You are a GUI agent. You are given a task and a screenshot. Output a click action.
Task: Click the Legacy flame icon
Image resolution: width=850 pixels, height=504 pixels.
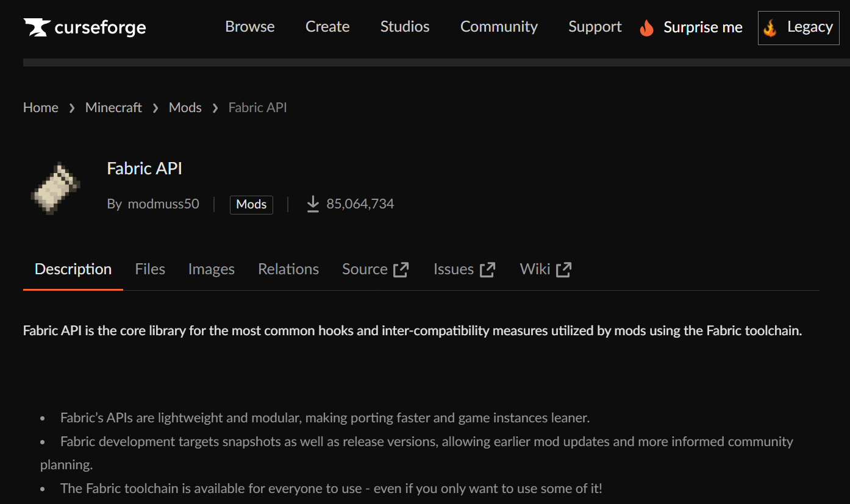[770, 28]
